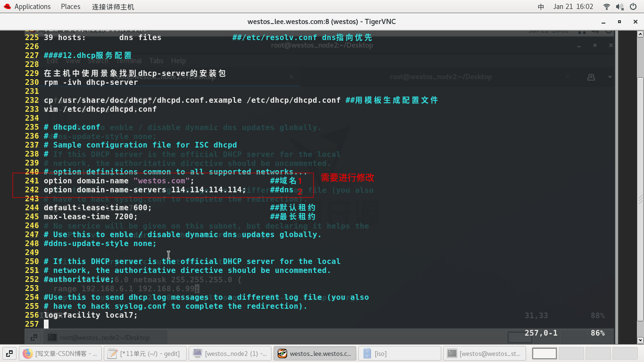644x362 pixels.
Task: Open the power system menu icon
Action: (x=633, y=7)
